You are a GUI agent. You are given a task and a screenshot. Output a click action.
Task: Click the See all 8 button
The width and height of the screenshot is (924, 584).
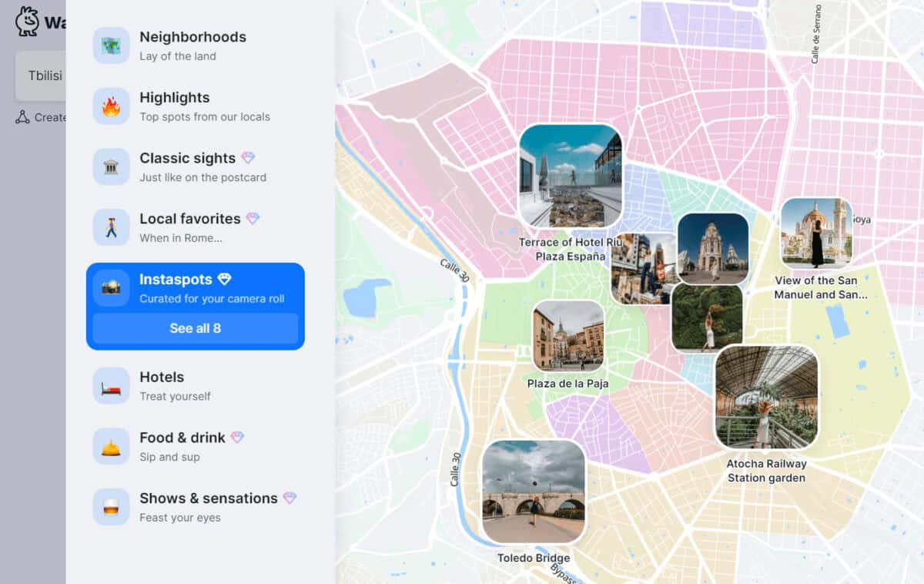point(195,329)
